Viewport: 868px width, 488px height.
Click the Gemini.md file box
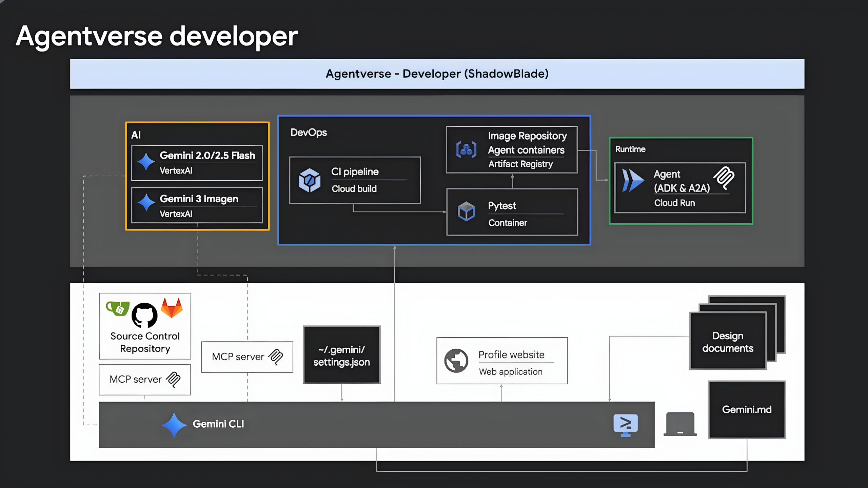pyautogui.click(x=747, y=410)
